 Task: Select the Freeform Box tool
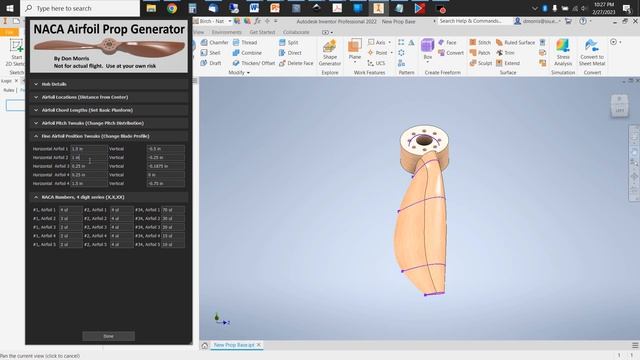[x=427, y=49]
